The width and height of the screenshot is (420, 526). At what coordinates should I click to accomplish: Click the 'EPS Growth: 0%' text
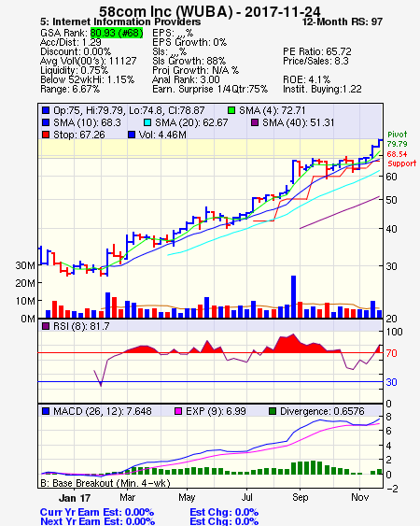pyautogui.click(x=189, y=42)
